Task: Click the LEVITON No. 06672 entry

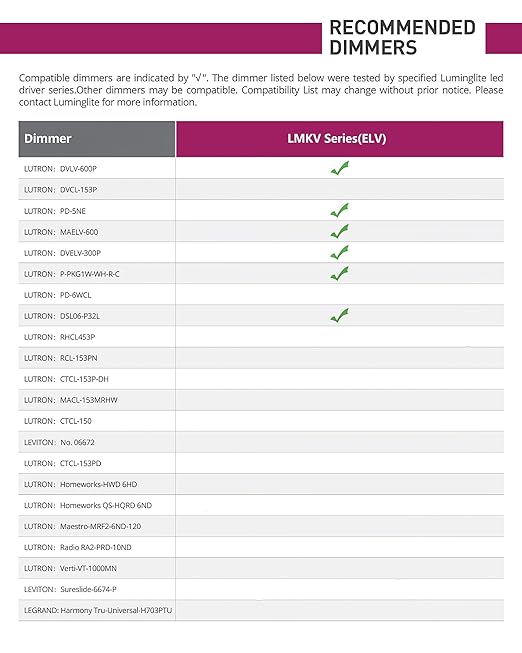Action: coord(59,442)
